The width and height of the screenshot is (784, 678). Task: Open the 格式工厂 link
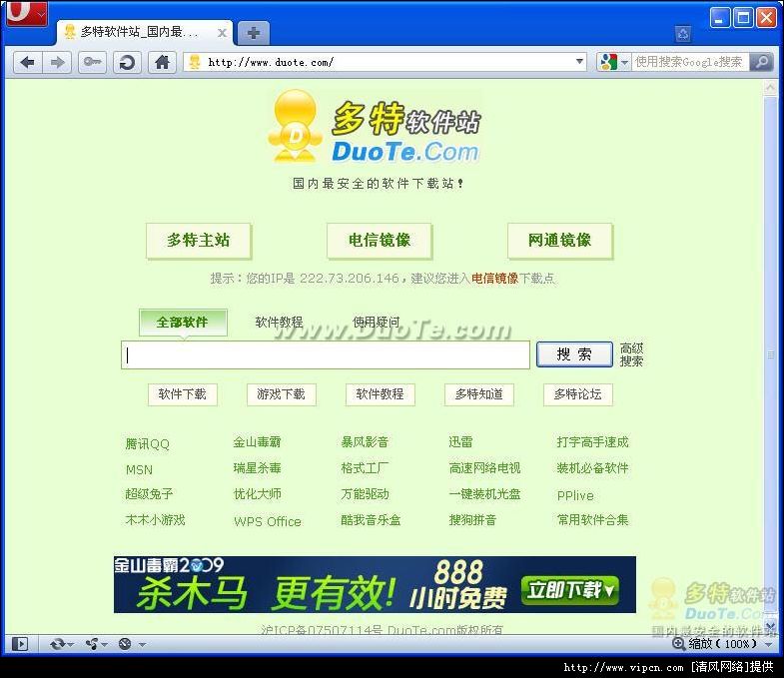(x=365, y=468)
